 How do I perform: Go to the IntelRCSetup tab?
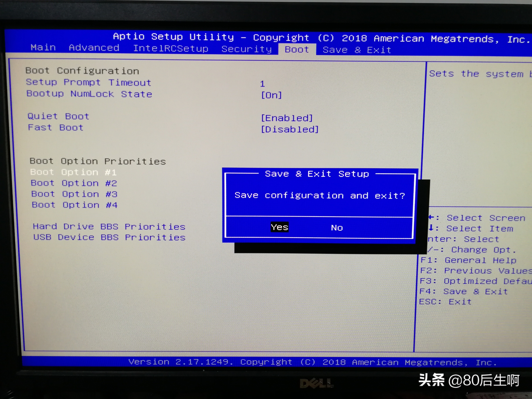pos(170,49)
